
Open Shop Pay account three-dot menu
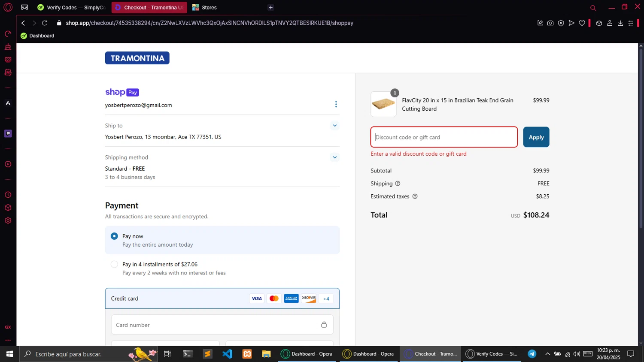coord(336,104)
